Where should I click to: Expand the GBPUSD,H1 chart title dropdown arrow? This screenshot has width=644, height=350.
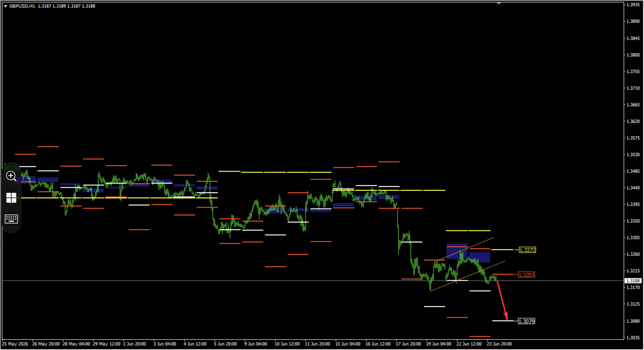(x=5, y=6)
